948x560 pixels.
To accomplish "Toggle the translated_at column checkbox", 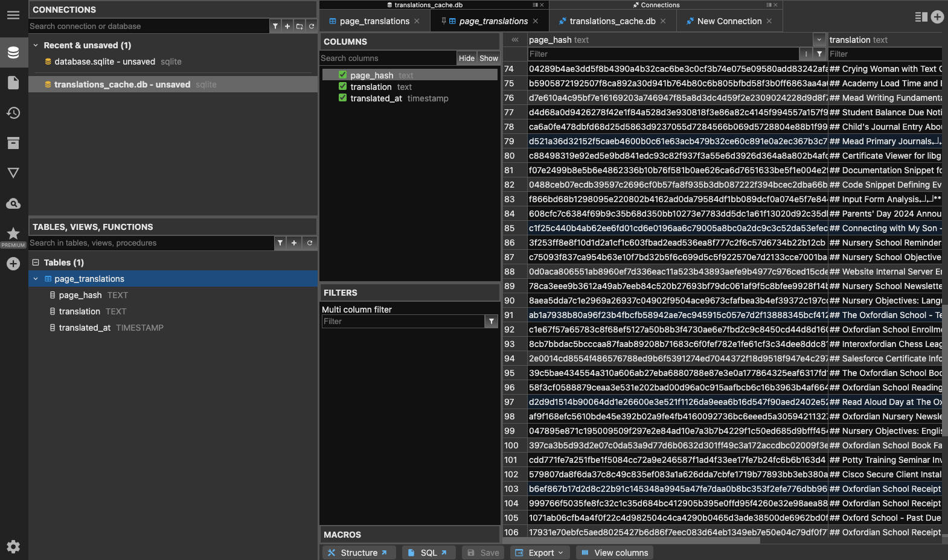I will (x=342, y=98).
